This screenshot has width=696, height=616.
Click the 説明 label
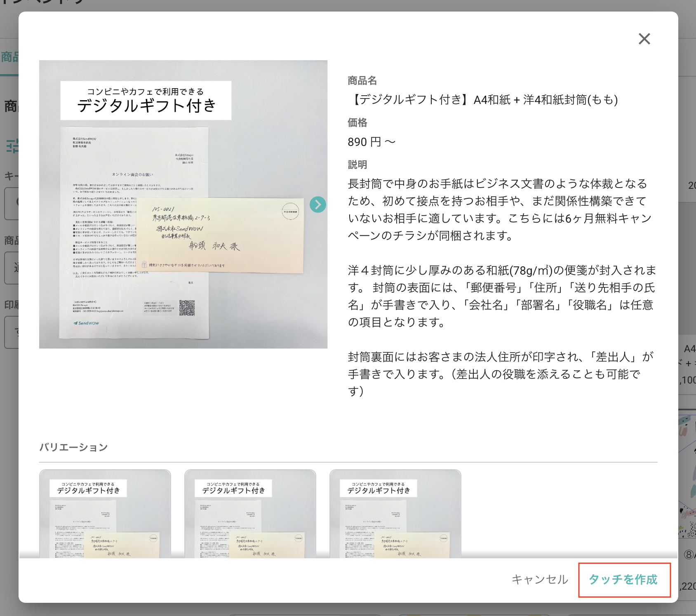[x=357, y=165]
